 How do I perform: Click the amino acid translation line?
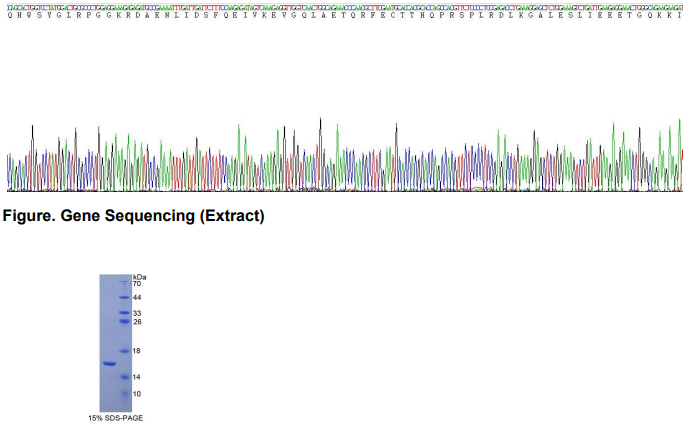(x=345, y=17)
